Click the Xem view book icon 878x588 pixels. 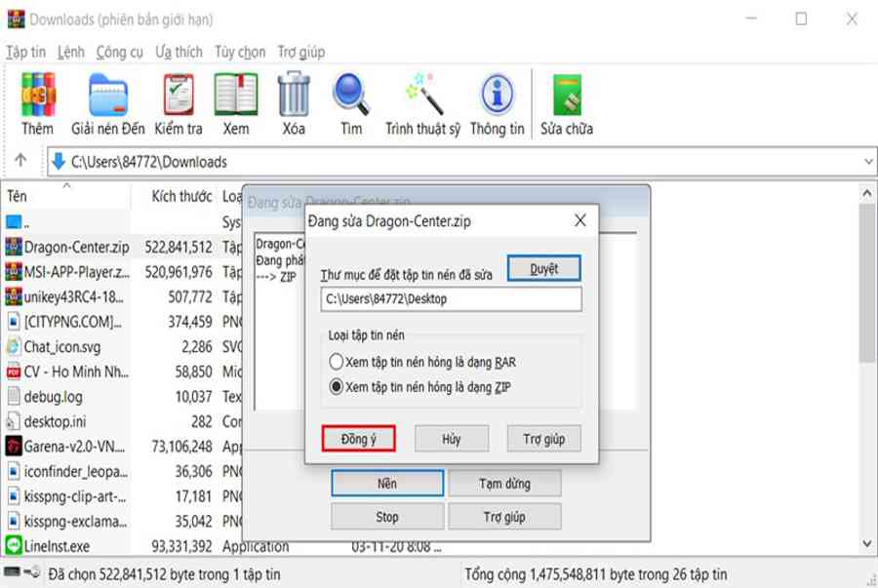point(236,96)
